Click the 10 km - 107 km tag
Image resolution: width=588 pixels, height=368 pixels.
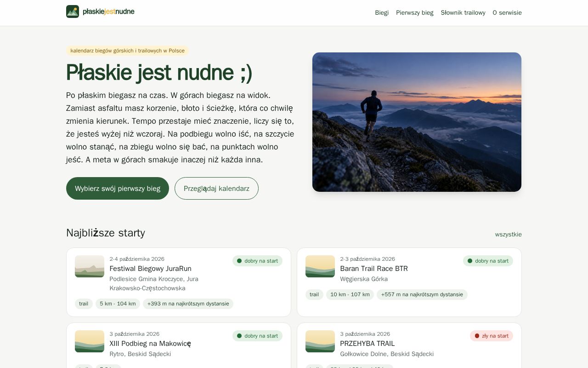pyautogui.click(x=350, y=294)
